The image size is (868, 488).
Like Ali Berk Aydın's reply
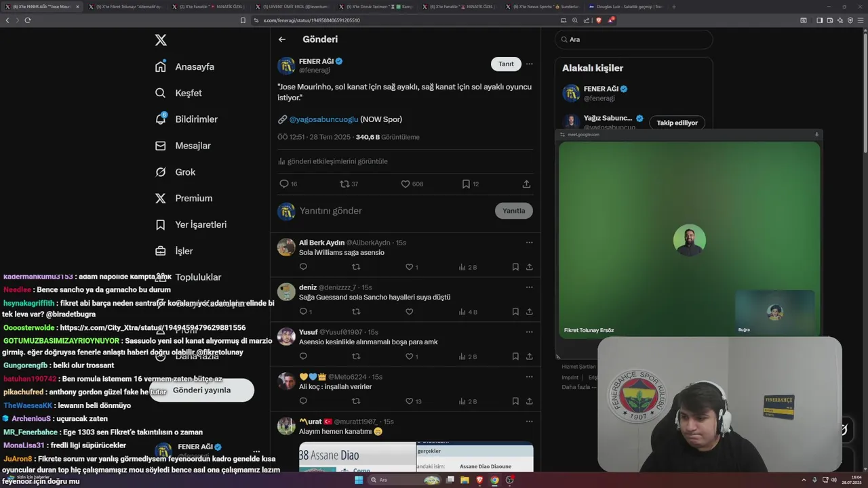[410, 267]
